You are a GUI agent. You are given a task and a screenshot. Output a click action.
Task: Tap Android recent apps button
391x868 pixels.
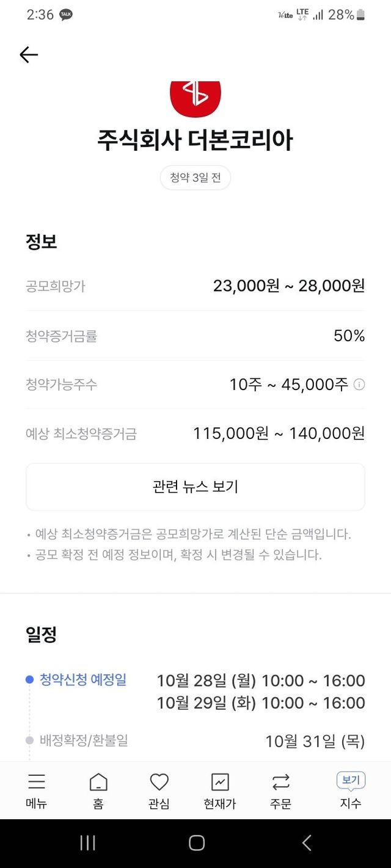(88, 843)
